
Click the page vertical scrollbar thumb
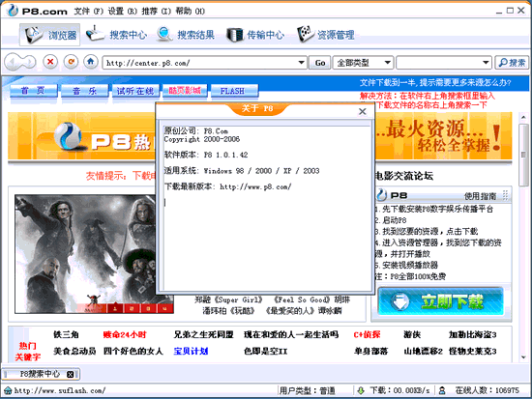(x=523, y=155)
